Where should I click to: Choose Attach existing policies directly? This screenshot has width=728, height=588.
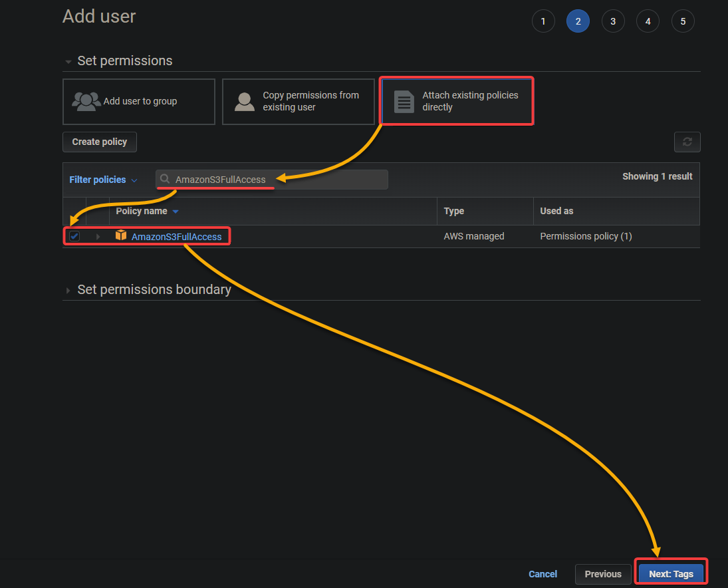[457, 101]
